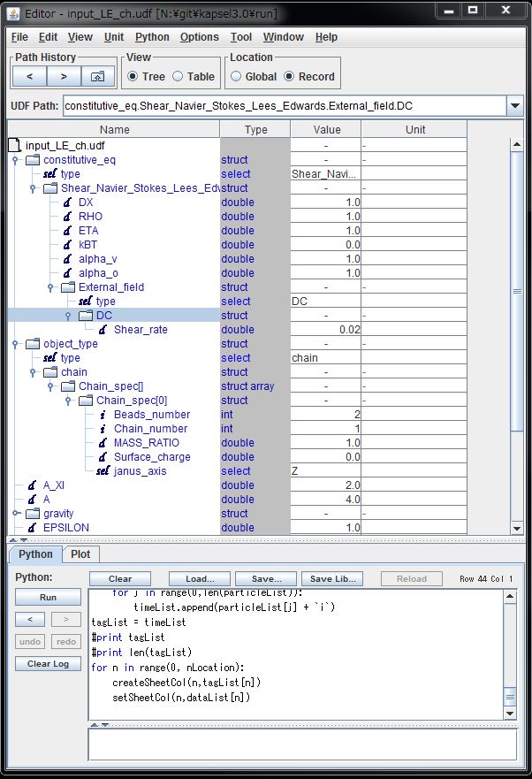This screenshot has width=532, height=779.
Task: Select the Table view radio button
Action: [x=178, y=77]
